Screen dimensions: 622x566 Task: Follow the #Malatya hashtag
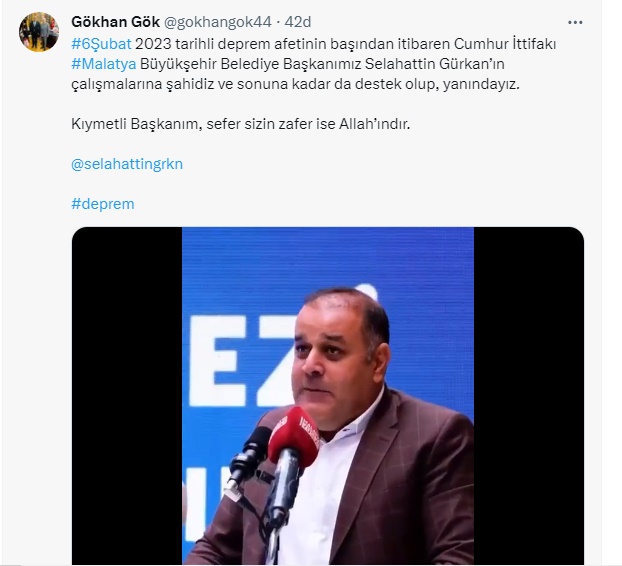104,64
